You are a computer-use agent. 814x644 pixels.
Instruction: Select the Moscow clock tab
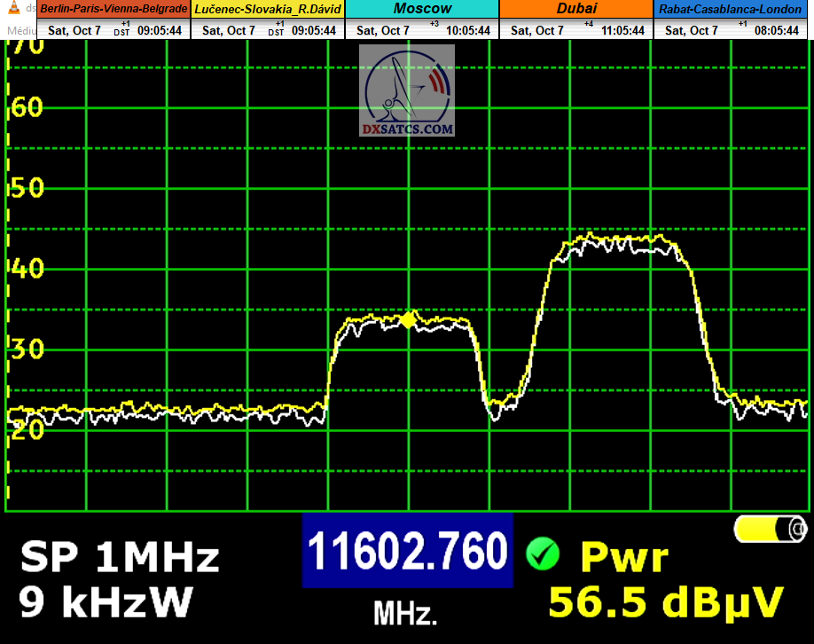pyautogui.click(x=422, y=9)
